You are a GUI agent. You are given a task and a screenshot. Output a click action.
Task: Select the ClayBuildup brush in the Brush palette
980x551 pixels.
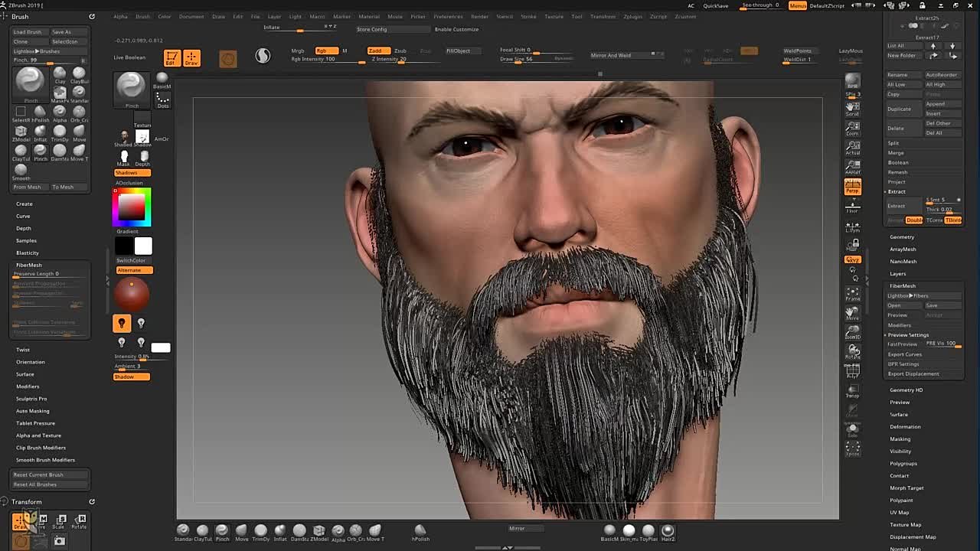tap(79, 74)
